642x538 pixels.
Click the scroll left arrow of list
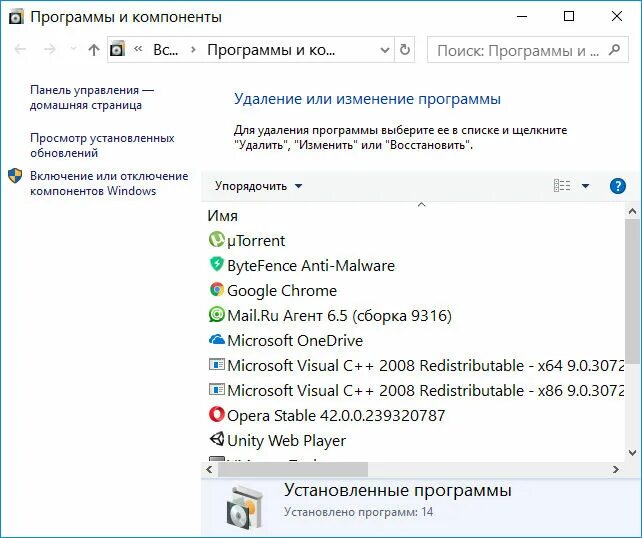(209, 469)
